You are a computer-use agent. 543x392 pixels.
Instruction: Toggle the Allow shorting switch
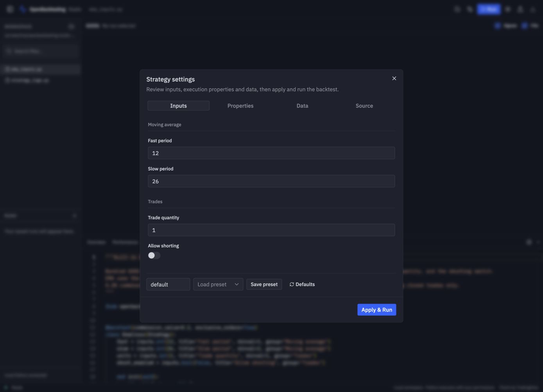point(154,256)
